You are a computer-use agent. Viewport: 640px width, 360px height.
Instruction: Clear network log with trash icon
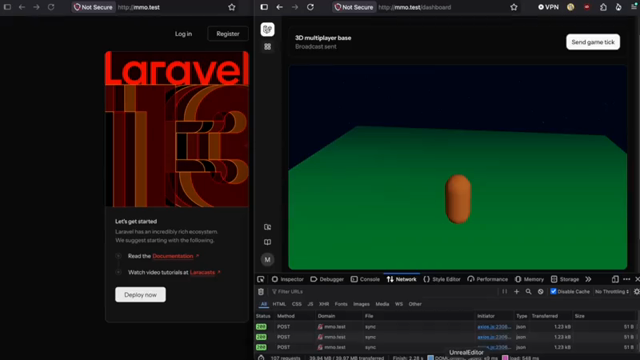[x=261, y=291]
